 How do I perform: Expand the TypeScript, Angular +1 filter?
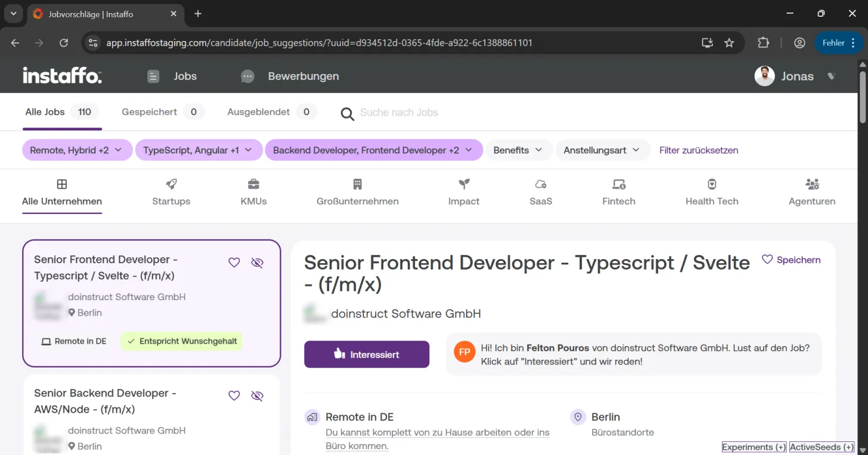point(199,150)
